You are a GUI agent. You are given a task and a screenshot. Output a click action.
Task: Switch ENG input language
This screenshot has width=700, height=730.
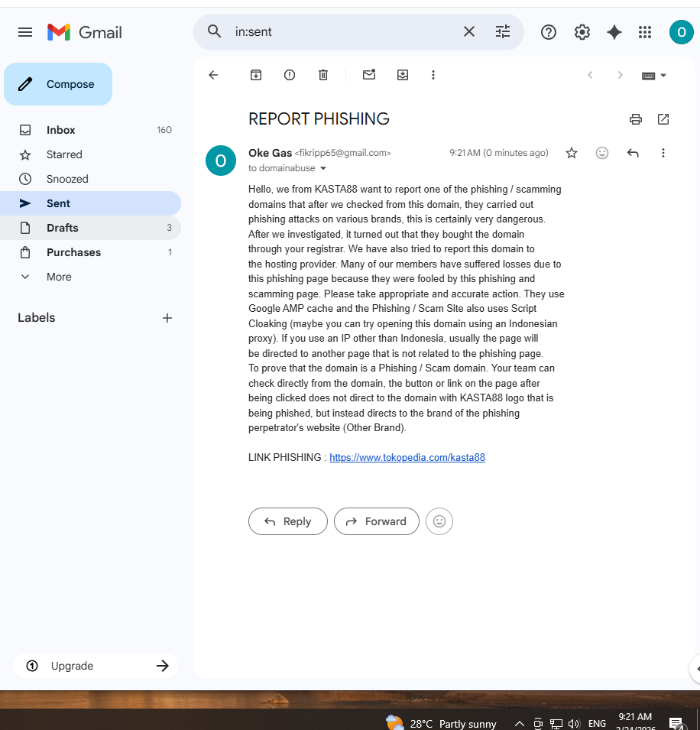click(x=597, y=723)
